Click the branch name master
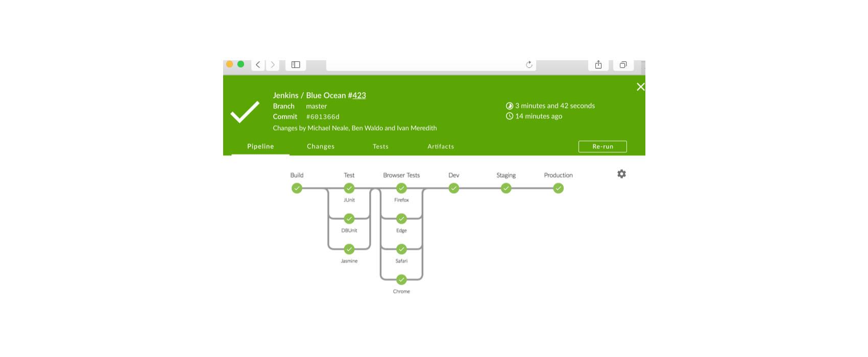Image resolution: width=868 pixels, height=357 pixels. pyautogui.click(x=317, y=106)
